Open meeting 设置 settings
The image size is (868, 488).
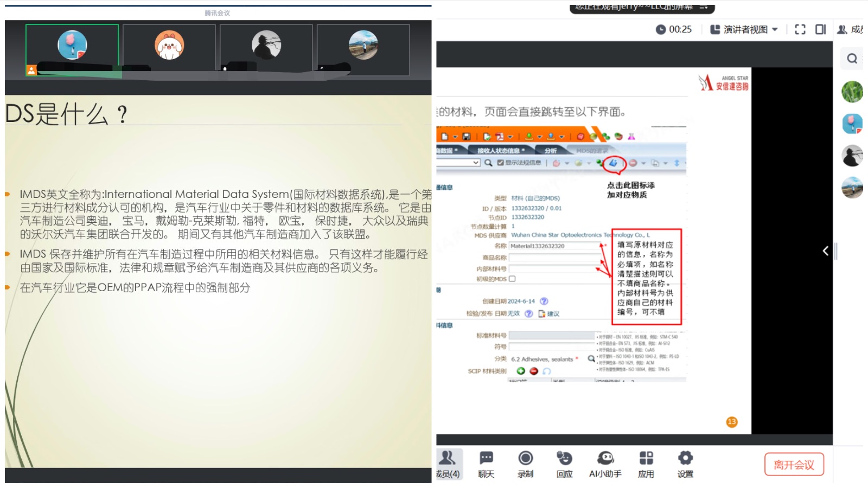(685, 464)
